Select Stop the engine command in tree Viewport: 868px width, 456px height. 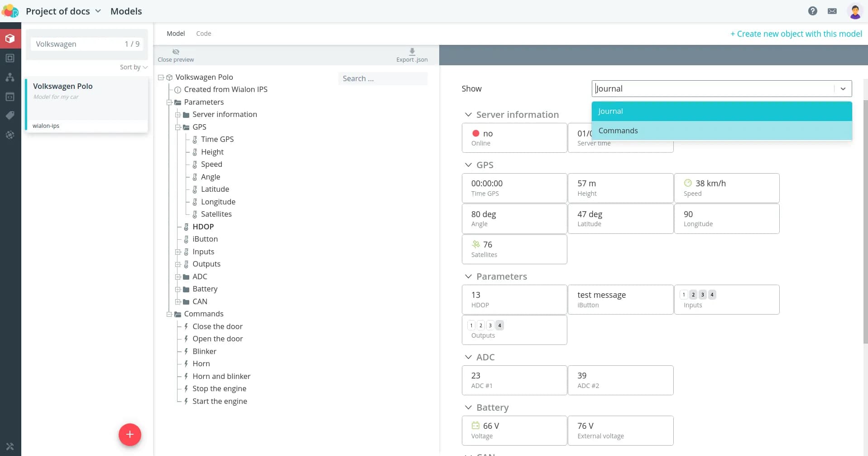[219, 388]
